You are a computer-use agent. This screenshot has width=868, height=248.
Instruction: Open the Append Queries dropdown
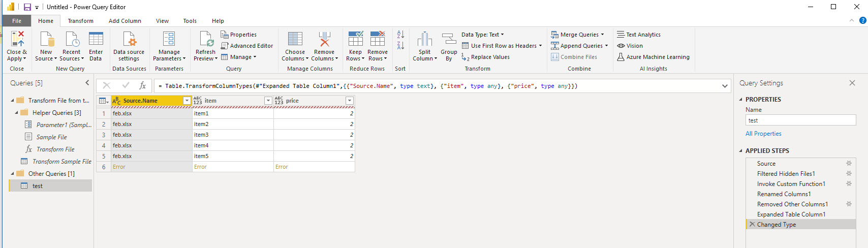580,46
